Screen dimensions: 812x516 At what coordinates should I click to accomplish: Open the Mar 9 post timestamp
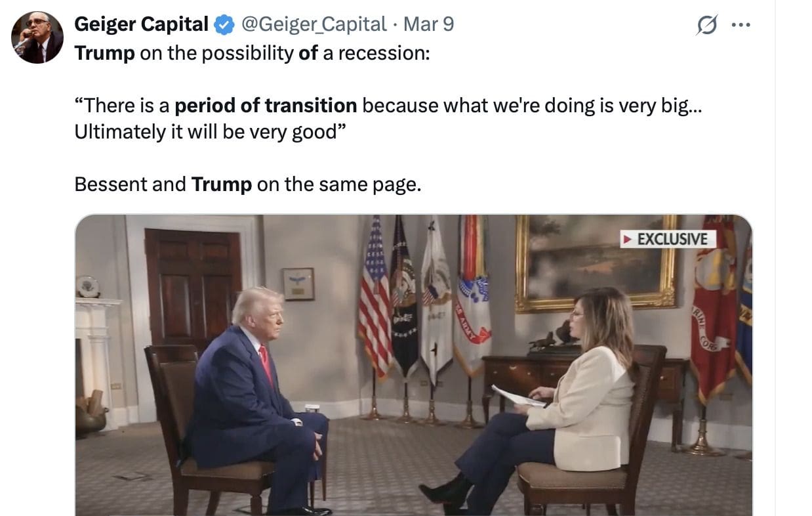pyautogui.click(x=428, y=24)
